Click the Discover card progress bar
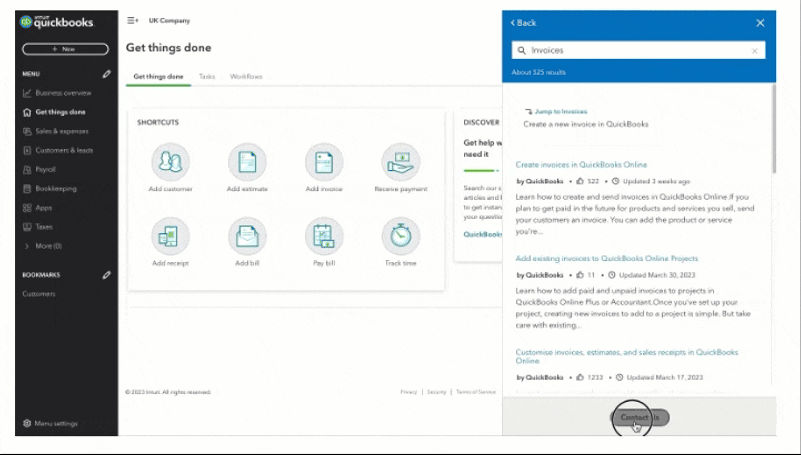 (x=482, y=171)
